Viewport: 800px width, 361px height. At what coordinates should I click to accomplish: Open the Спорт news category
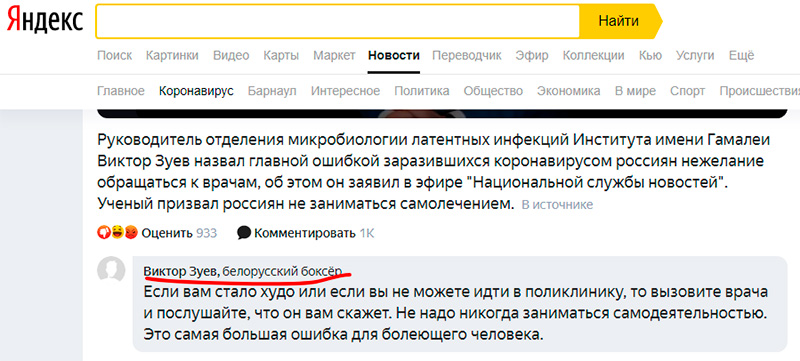pyautogui.click(x=687, y=91)
